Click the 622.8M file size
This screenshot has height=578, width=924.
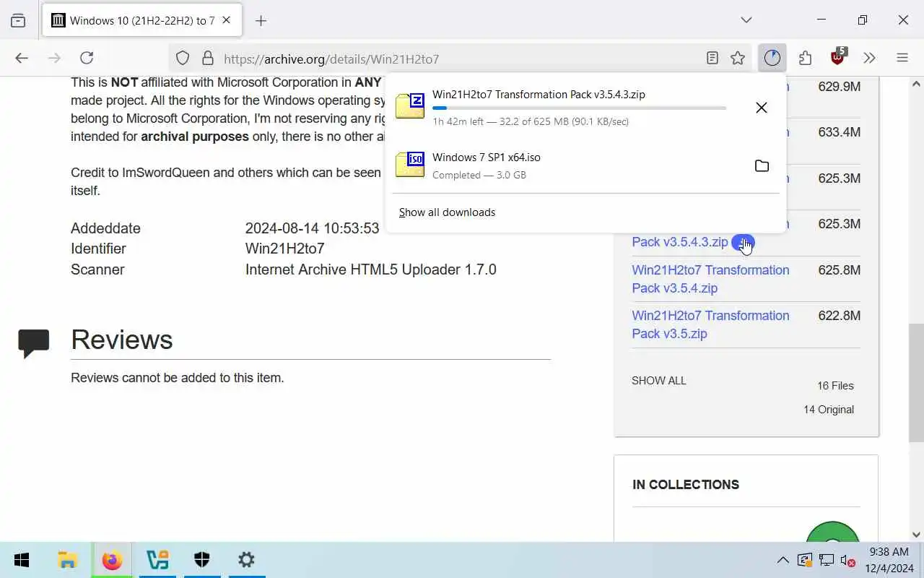point(839,316)
